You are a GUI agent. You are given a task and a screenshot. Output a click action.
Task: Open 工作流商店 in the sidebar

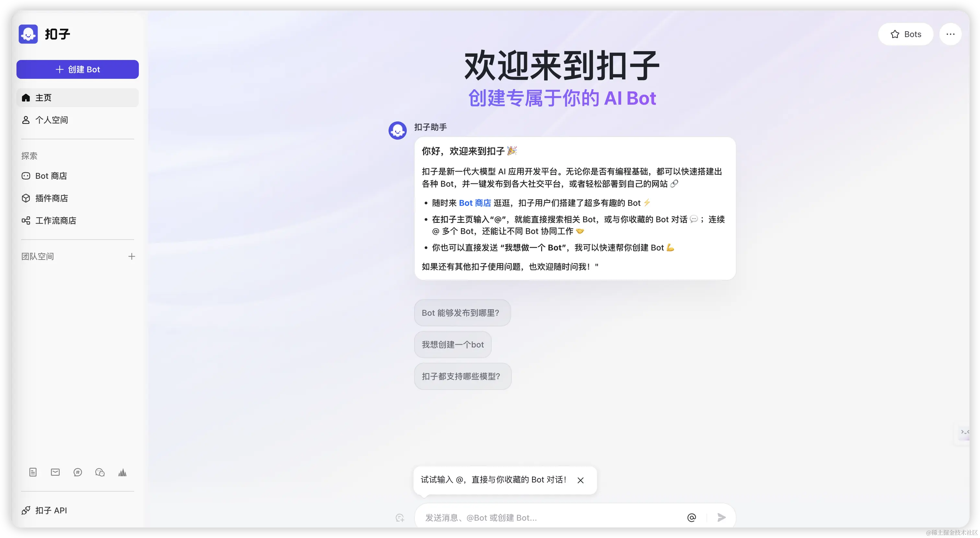click(x=77, y=221)
